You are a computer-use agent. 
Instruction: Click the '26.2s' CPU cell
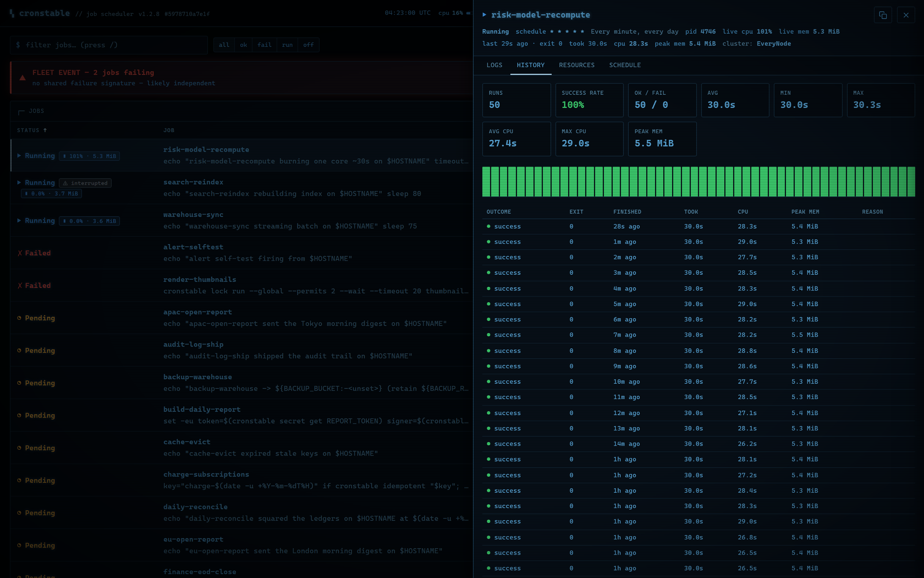pos(747,444)
